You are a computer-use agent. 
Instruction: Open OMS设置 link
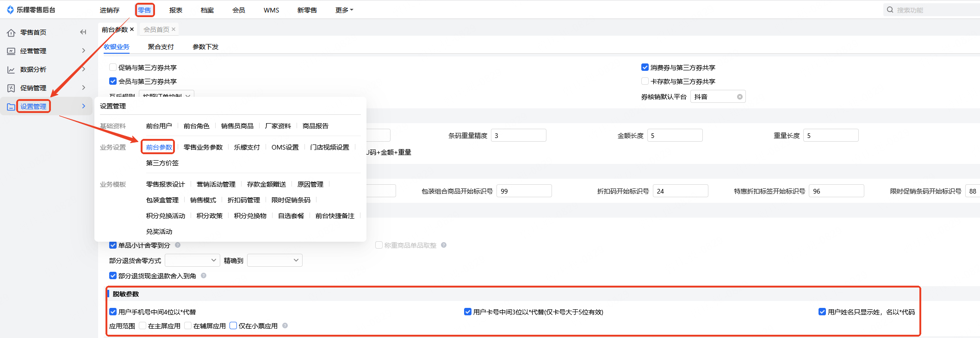(285, 147)
